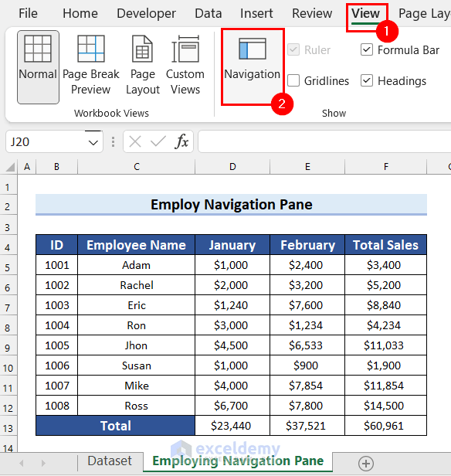This screenshot has width=451, height=476.
Task: Select January total $23,440
Action: click(232, 425)
